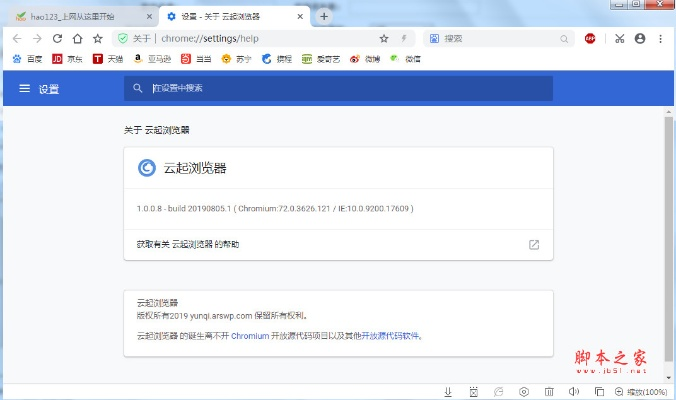Open a new tab with the plus button
Screen dimensions: 676x400
[324, 17]
